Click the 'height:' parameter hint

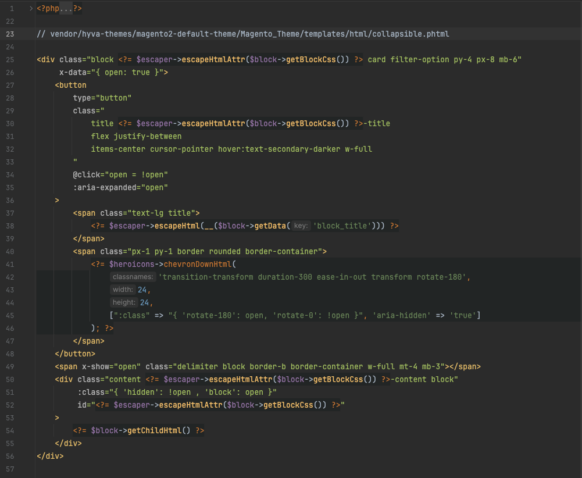tap(124, 302)
